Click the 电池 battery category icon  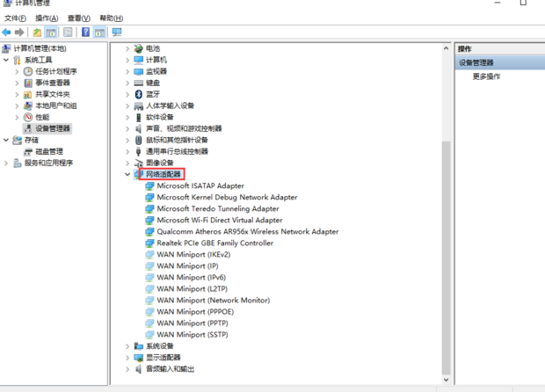[138, 48]
